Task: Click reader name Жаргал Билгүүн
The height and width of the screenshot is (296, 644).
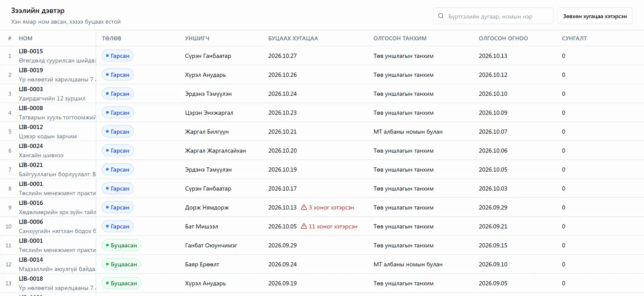Action: click(x=207, y=132)
